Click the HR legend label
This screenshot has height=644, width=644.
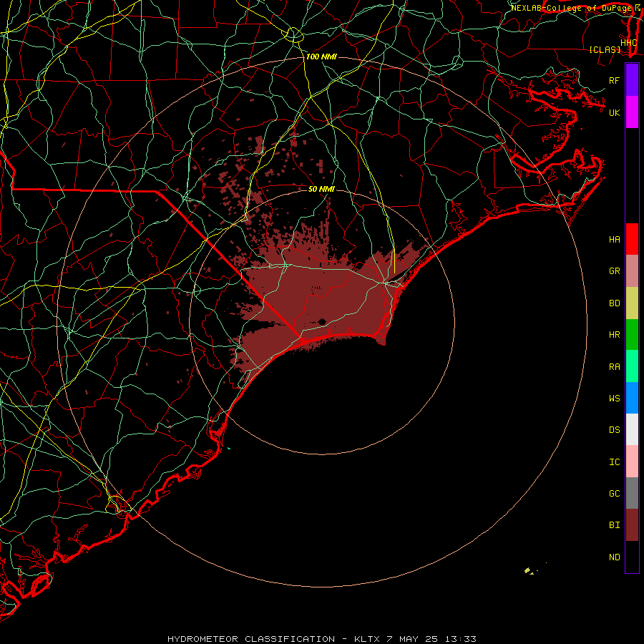[x=615, y=335]
